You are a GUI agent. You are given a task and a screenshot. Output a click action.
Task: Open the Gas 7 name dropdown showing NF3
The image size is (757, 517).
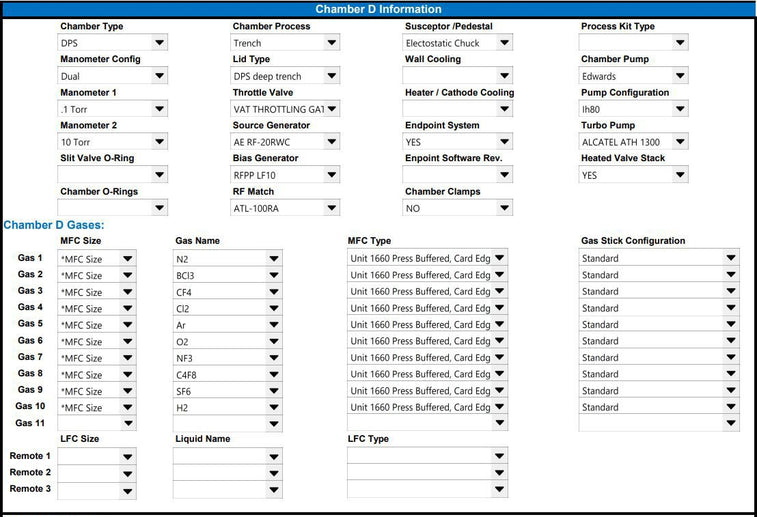tap(228, 358)
